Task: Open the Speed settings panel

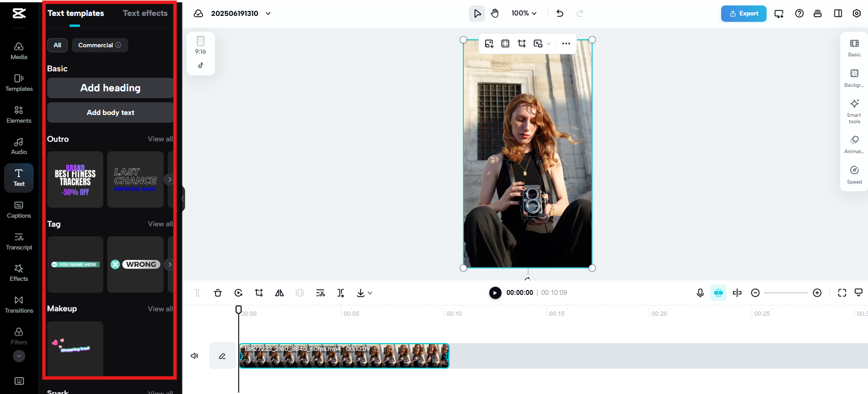Action: point(854,175)
